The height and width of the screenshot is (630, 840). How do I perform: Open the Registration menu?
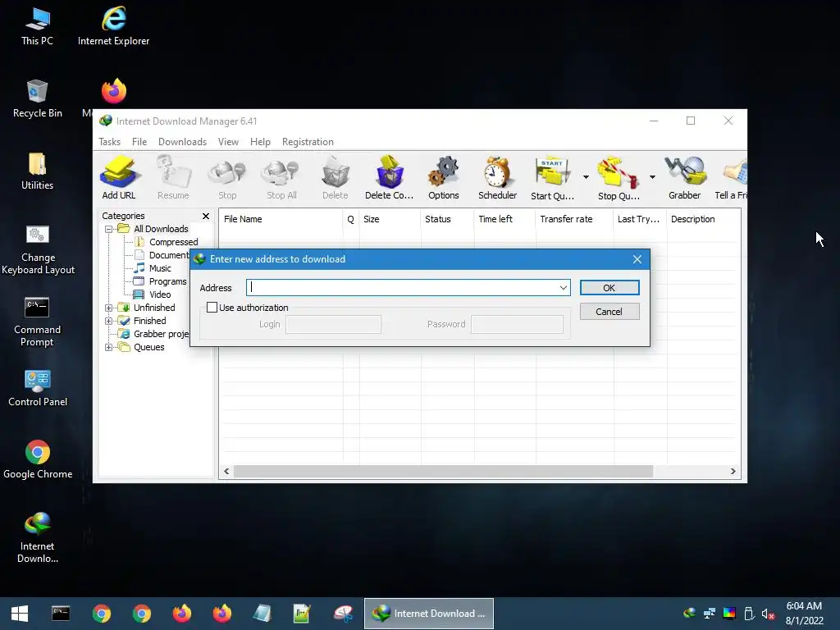coord(308,142)
